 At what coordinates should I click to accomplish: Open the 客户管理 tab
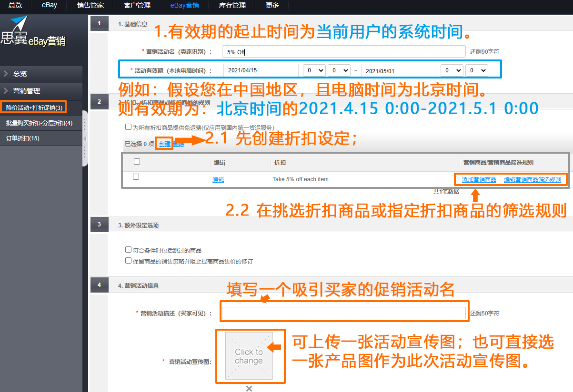pyautogui.click(x=137, y=6)
